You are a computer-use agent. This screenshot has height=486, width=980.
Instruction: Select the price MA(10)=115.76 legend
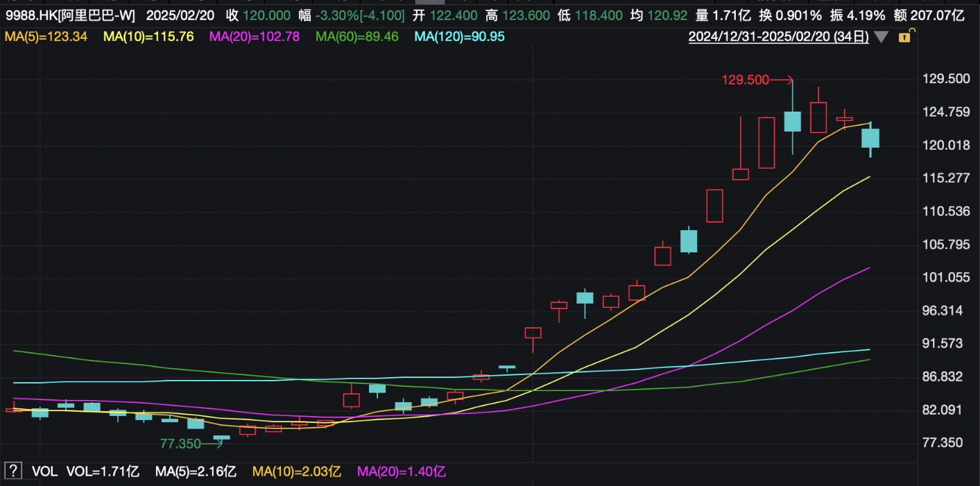coord(146,37)
